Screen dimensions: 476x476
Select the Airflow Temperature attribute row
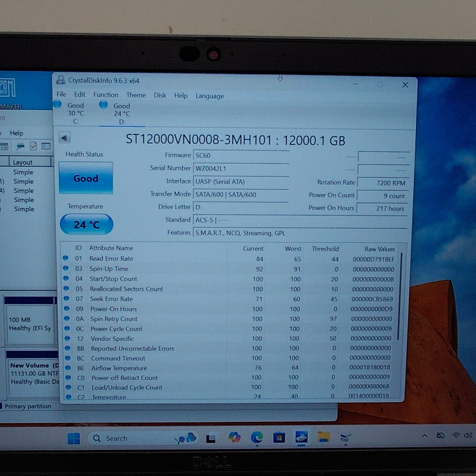229,368
